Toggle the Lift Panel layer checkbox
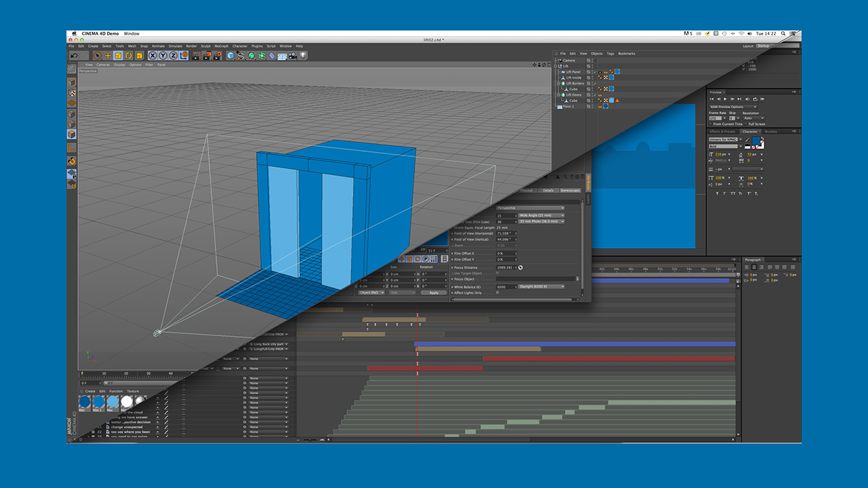Screen dimensions: 868x488 [588, 72]
